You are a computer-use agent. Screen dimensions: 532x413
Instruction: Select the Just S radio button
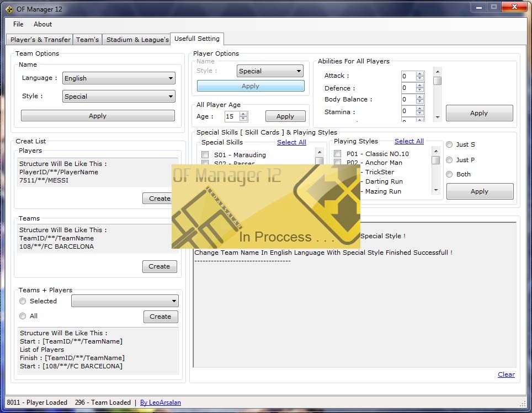pyautogui.click(x=450, y=144)
